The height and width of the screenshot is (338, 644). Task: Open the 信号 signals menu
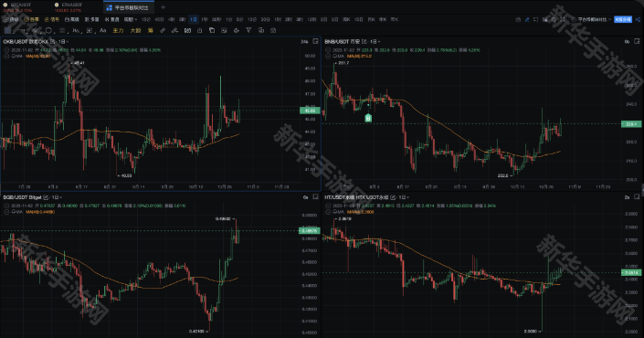point(52,19)
